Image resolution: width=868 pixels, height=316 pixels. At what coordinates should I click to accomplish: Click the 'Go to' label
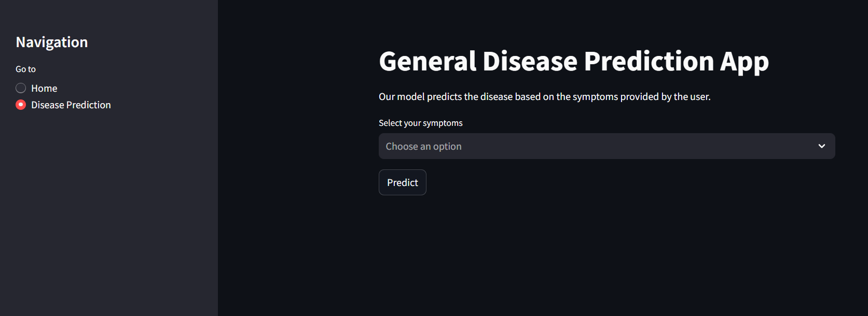pos(25,68)
